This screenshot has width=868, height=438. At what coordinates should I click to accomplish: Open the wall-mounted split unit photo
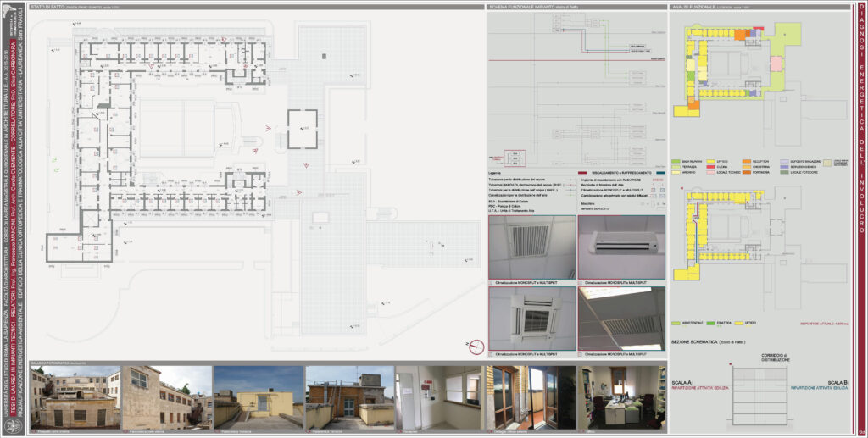pos(621,247)
